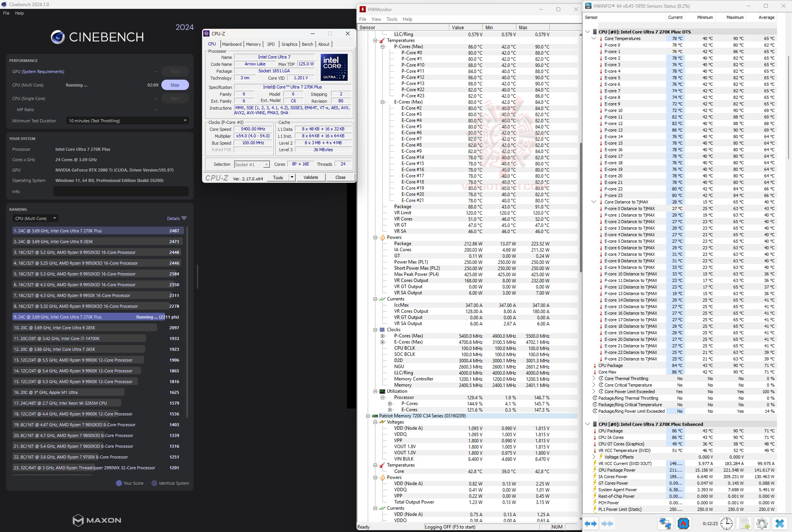Click thermometer icon beside HWMonitor top Temperatures

coord(382,40)
